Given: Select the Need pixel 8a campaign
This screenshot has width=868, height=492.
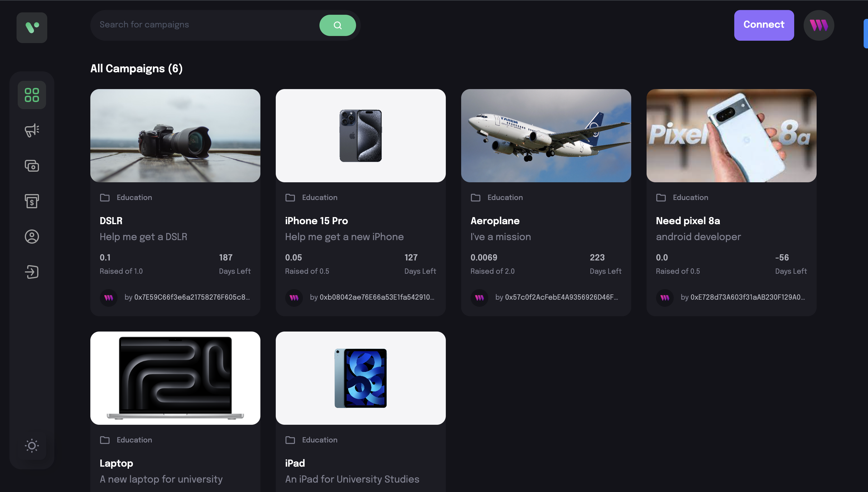Looking at the screenshot, I should [x=688, y=221].
